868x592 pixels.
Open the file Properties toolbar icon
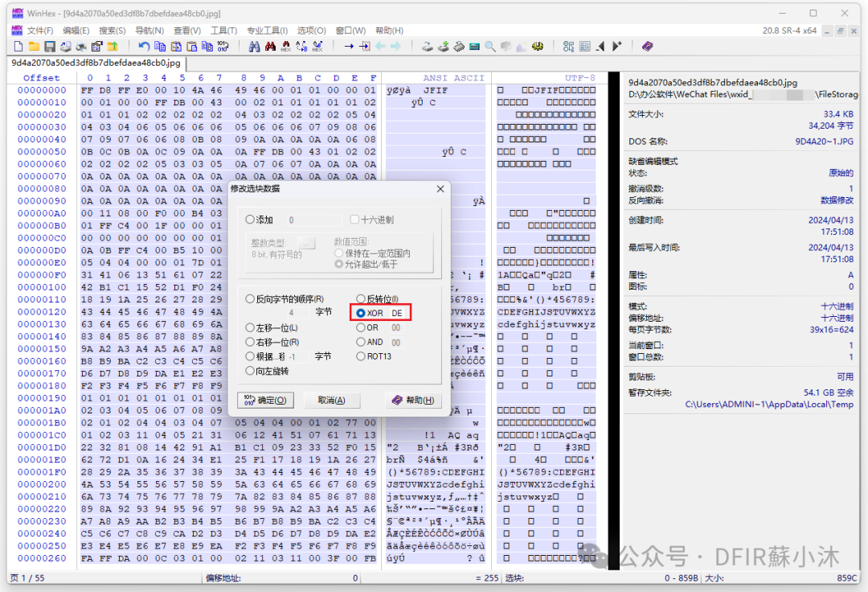tap(97, 47)
